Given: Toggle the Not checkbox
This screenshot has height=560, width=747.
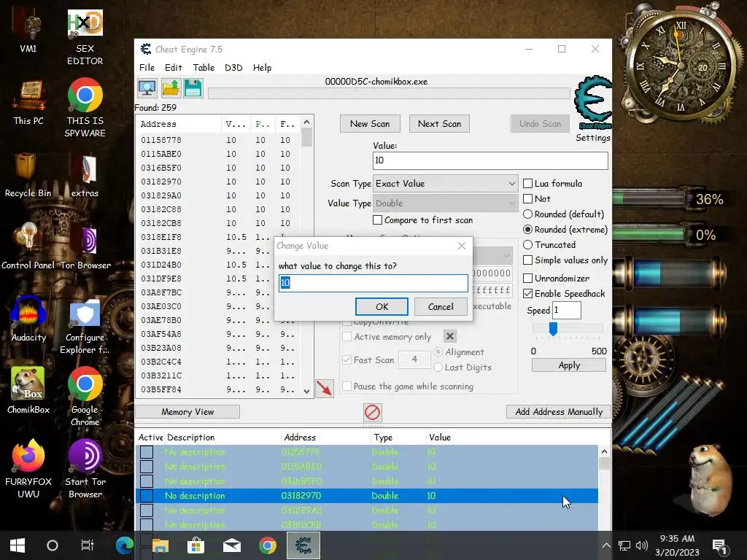Looking at the screenshot, I should pos(528,198).
